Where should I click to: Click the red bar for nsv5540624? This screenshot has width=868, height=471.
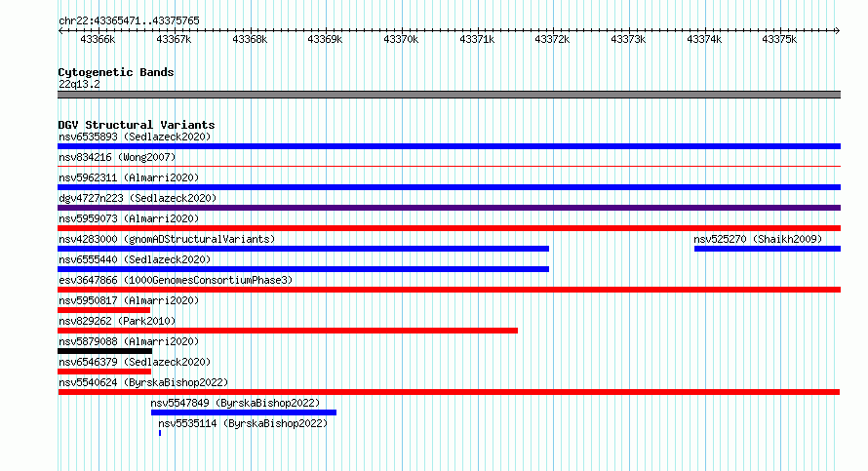coord(449,392)
